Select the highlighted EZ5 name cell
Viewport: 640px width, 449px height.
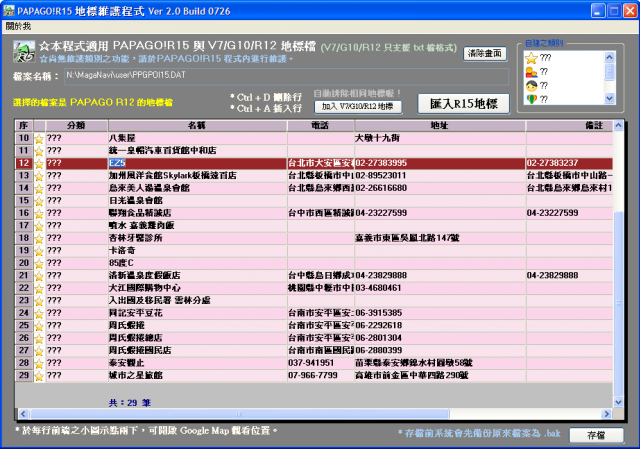(x=197, y=163)
